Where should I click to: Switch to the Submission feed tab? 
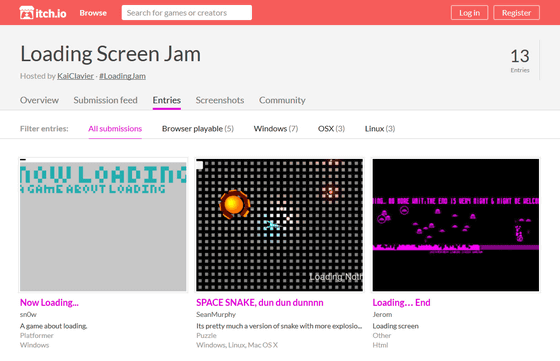pos(105,100)
